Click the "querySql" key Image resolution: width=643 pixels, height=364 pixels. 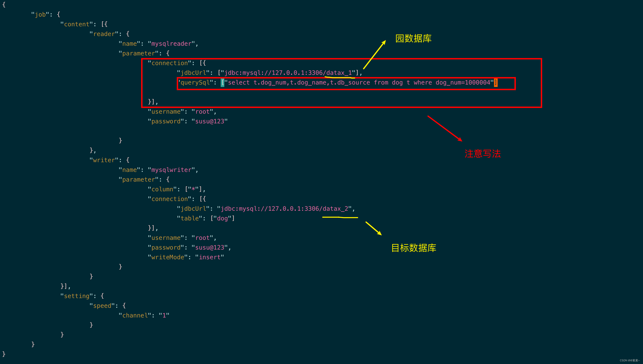tap(195, 83)
